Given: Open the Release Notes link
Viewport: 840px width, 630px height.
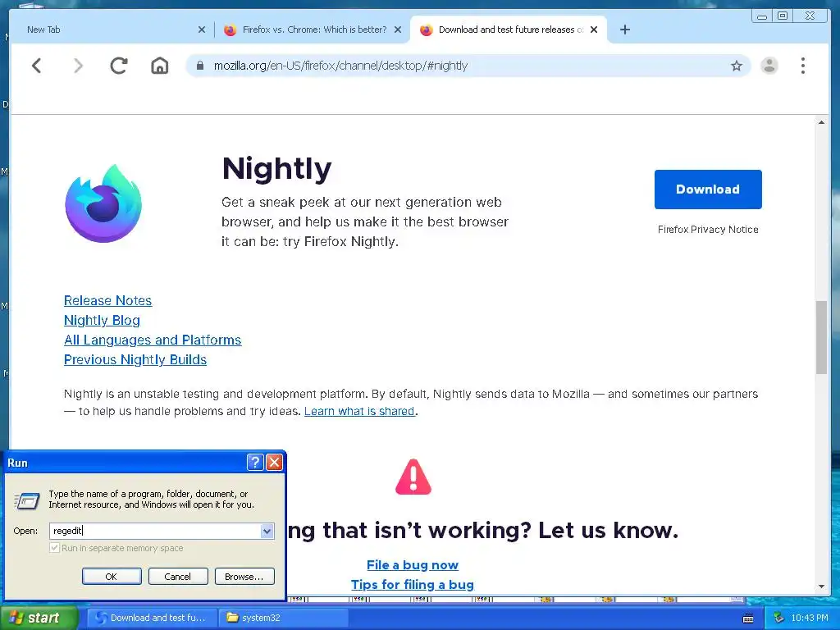Looking at the screenshot, I should [107, 300].
